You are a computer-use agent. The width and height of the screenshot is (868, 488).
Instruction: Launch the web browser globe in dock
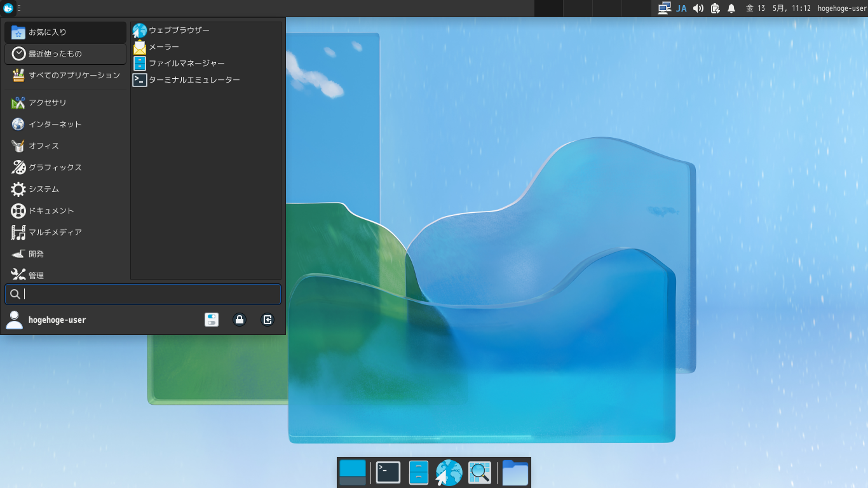coord(449,473)
